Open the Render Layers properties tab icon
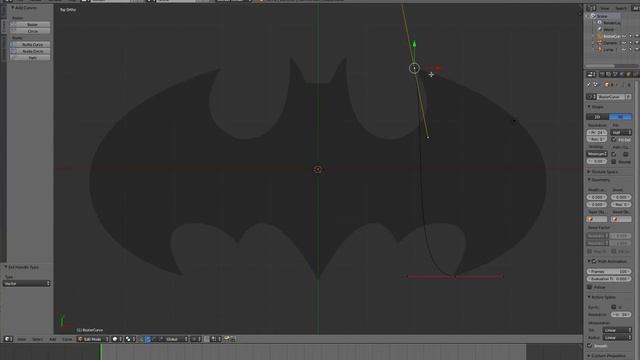The height and width of the screenshot is (360, 640). [x=609, y=74]
